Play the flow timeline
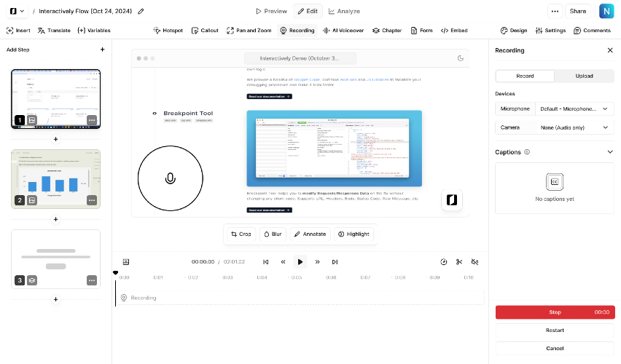 [x=300, y=262]
